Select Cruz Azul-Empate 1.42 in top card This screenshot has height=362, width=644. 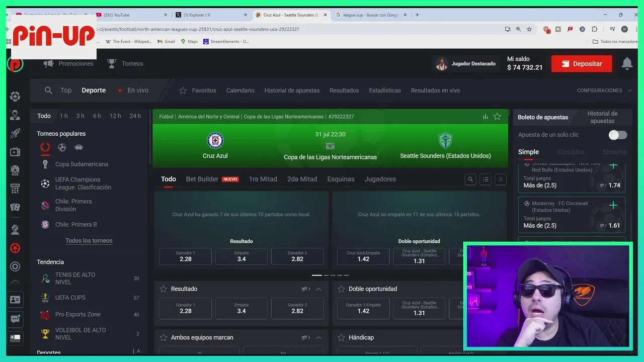[x=363, y=256]
